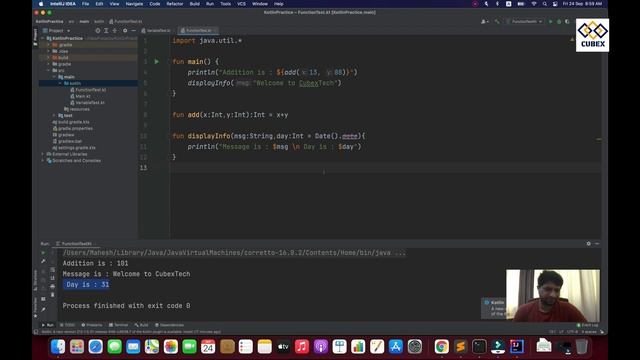The height and width of the screenshot is (360, 640).
Task: Expand External Libraries node
Action: coord(43,154)
